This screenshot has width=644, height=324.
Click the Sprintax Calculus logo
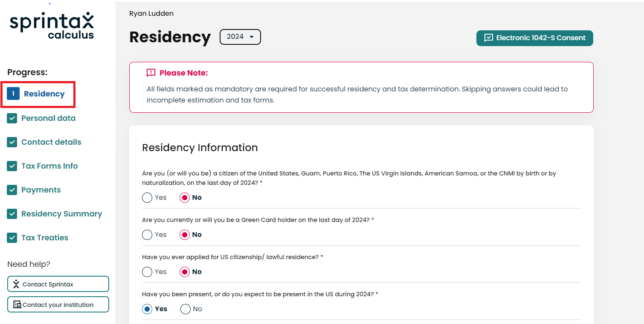52,26
